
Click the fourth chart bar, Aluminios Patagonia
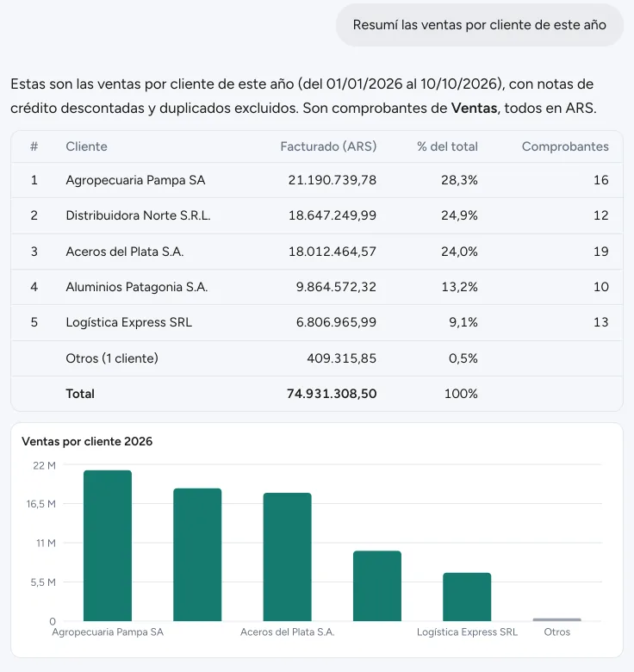(x=377, y=586)
